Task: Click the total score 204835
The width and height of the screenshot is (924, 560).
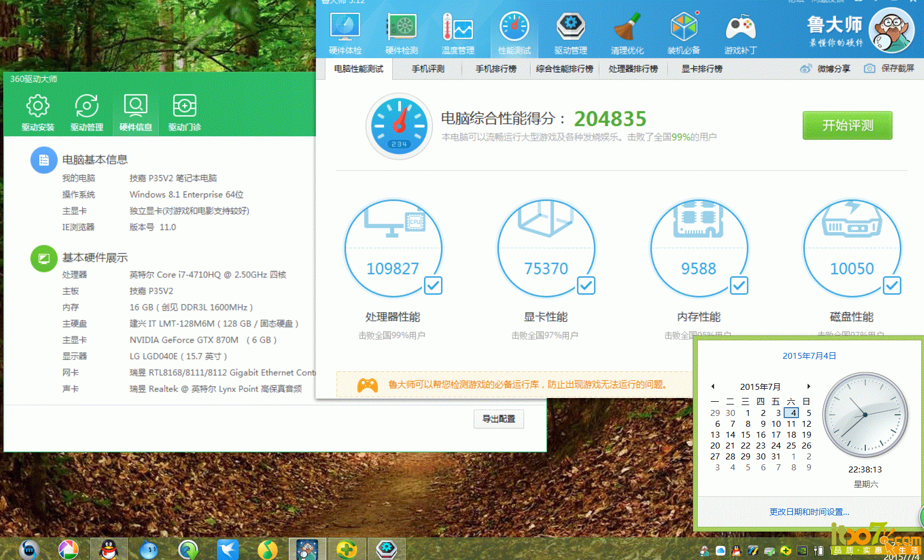Action: coord(610,119)
